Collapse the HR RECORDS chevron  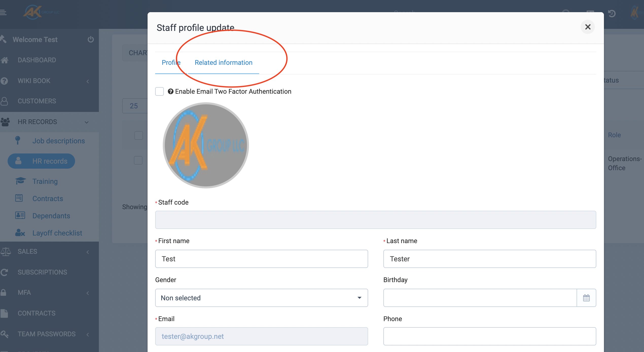coord(86,122)
